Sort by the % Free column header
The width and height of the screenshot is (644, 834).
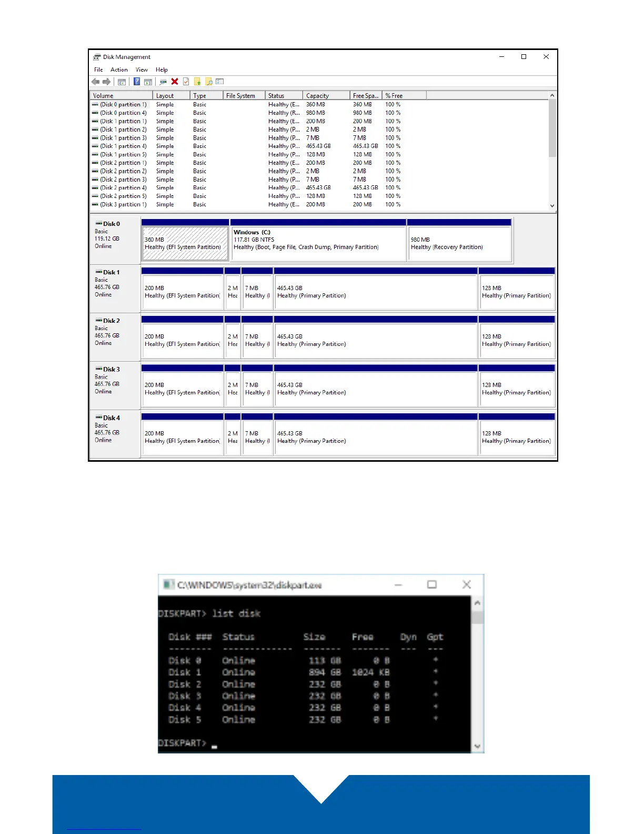[x=404, y=96]
